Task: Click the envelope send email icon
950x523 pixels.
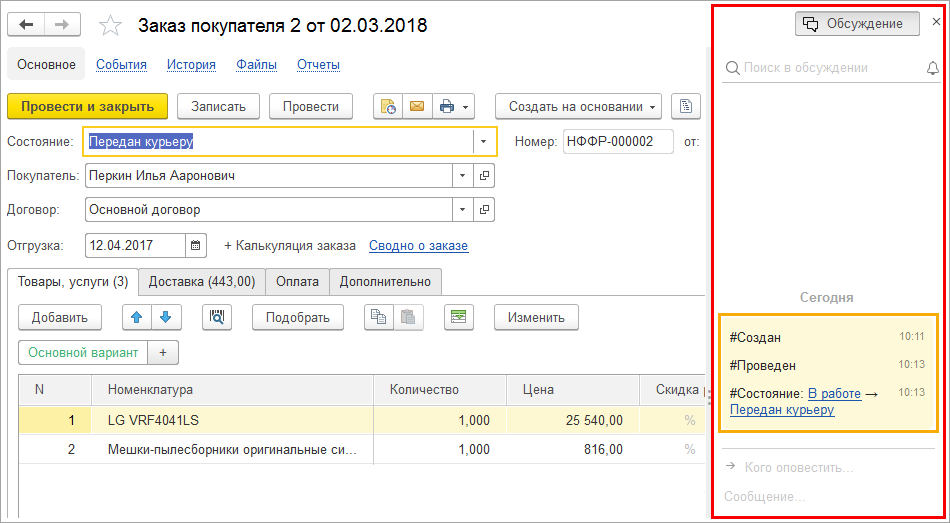Action: click(x=416, y=106)
